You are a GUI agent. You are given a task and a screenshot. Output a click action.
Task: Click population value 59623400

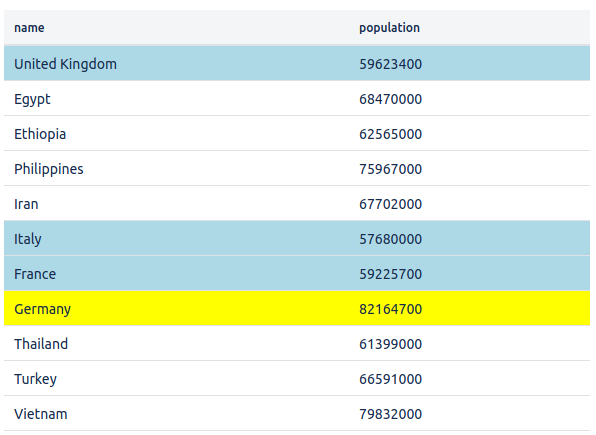(390, 64)
